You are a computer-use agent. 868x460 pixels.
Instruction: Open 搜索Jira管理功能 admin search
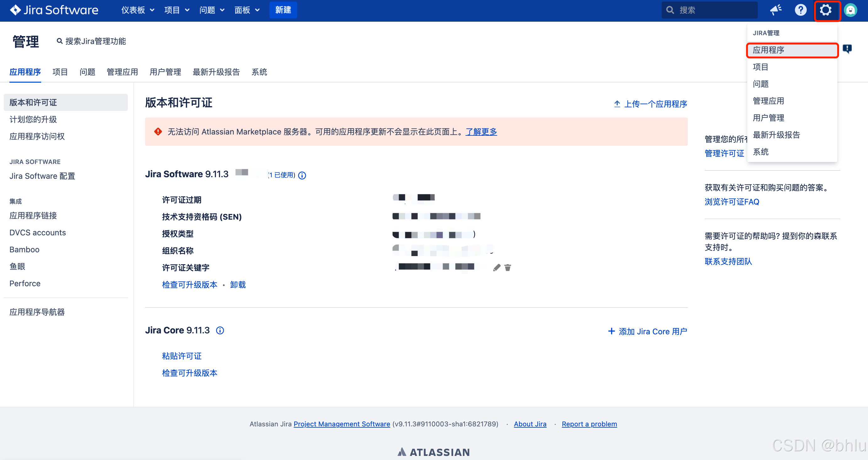[91, 41]
